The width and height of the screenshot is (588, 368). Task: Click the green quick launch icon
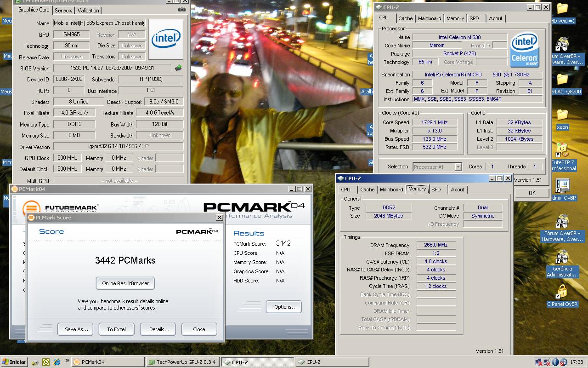point(46,362)
